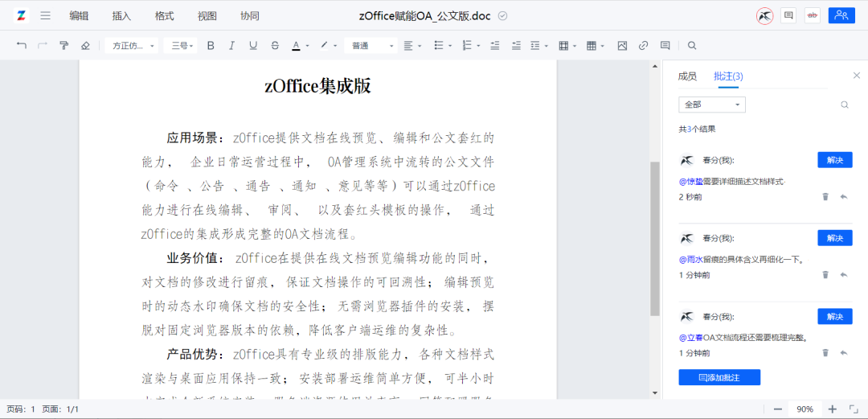Click the clear formatting eraser icon
Viewport: 868px width, 419px height.
[85, 46]
